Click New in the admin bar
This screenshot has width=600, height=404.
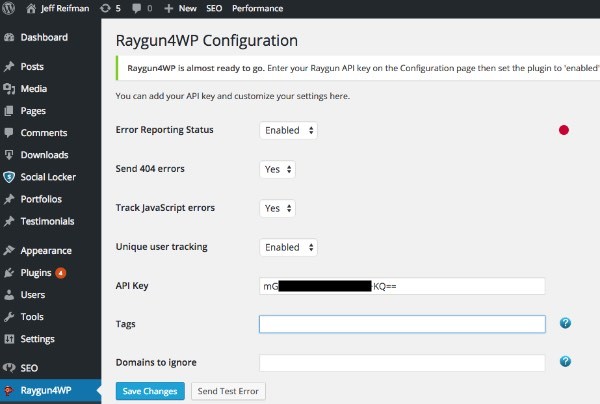(x=188, y=8)
